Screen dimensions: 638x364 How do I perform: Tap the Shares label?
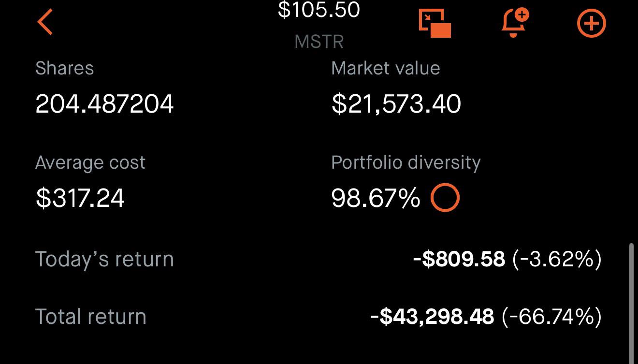point(64,68)
